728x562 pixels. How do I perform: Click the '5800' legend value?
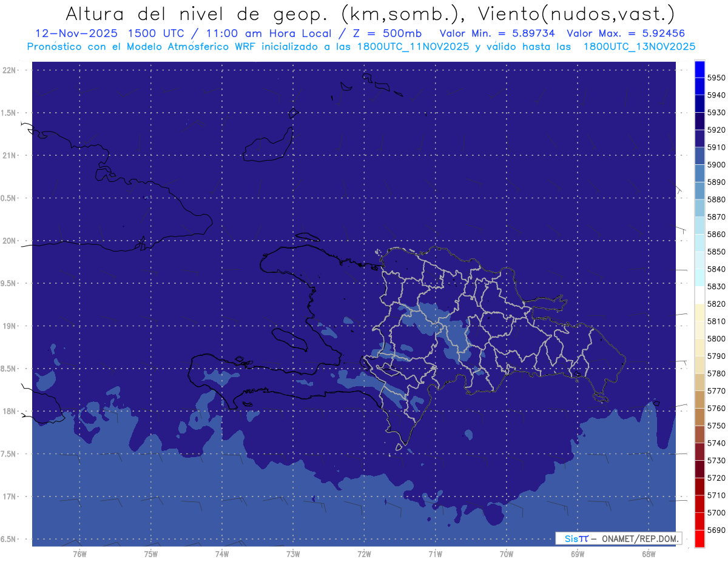coord(716,338)
